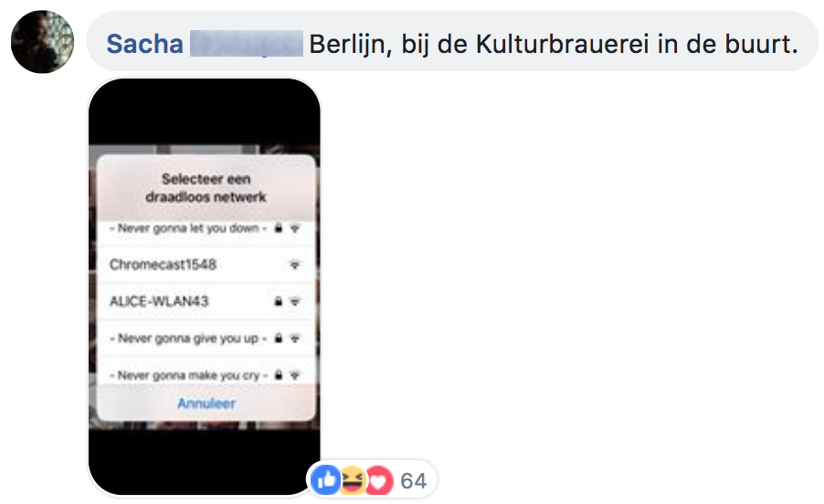Viewport: 824px width, 504px height.
Task: Click the blue Like reaction icon
Action: point(325,480)
